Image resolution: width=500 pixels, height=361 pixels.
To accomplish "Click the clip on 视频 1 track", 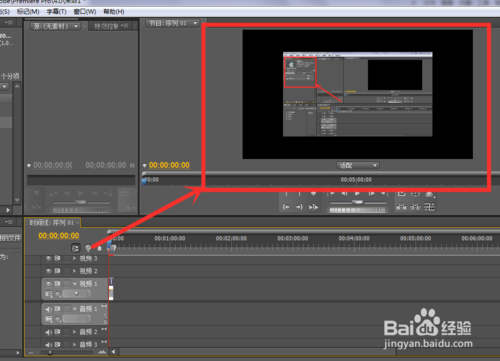I will (x=111, y=289).
